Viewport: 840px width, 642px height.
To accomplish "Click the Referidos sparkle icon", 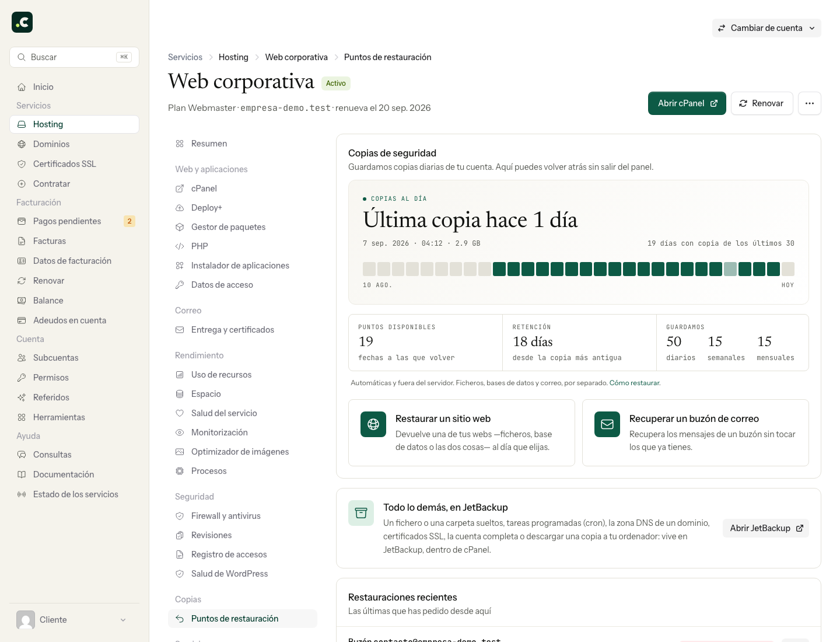I will coord(22,397).
